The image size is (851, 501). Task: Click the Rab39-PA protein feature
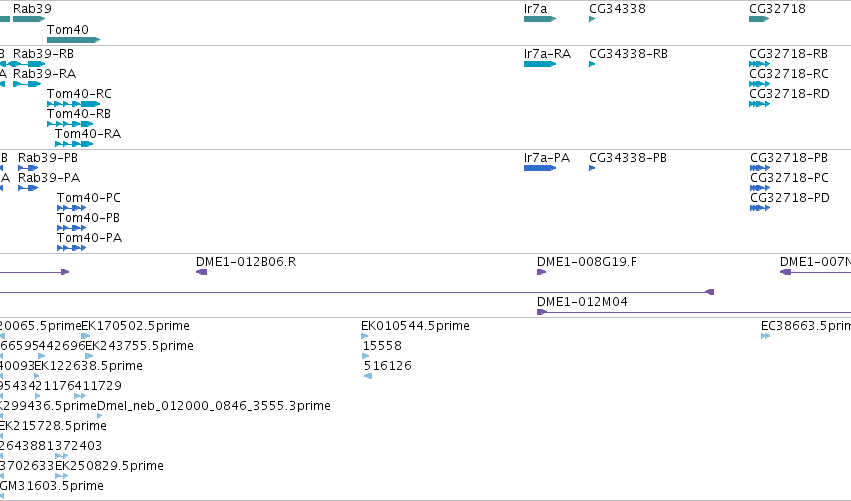click(x=28, y=188)
